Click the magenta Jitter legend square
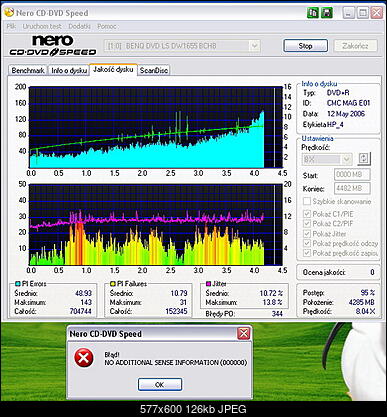The image size is (387, 417). (208, 284)
